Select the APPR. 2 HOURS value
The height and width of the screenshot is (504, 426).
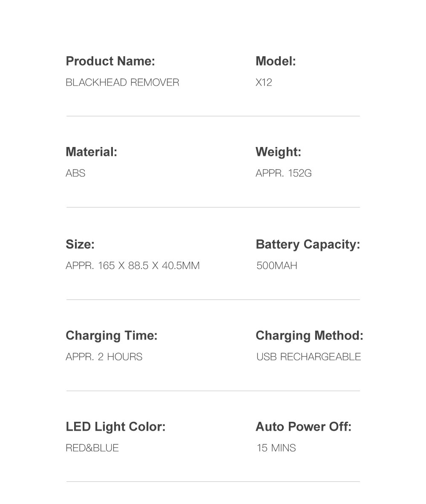(x=104, y=357)
